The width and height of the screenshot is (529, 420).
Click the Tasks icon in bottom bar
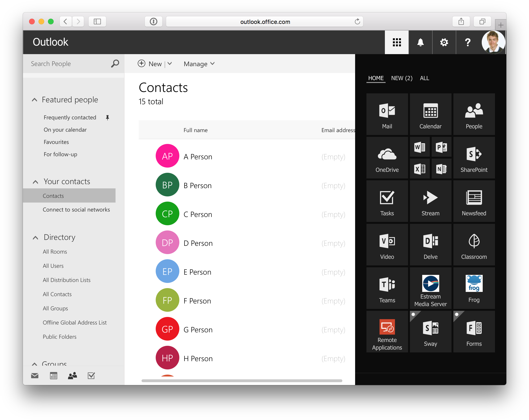click(x=91, y=376)
